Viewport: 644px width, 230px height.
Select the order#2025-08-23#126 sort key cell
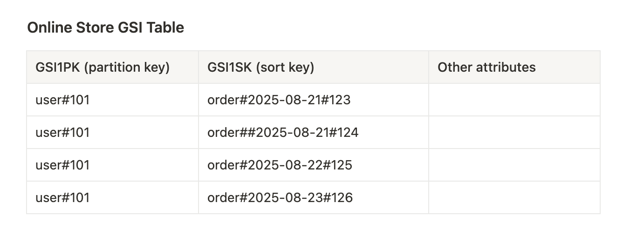pyautogui.click(x=314, y=198)
